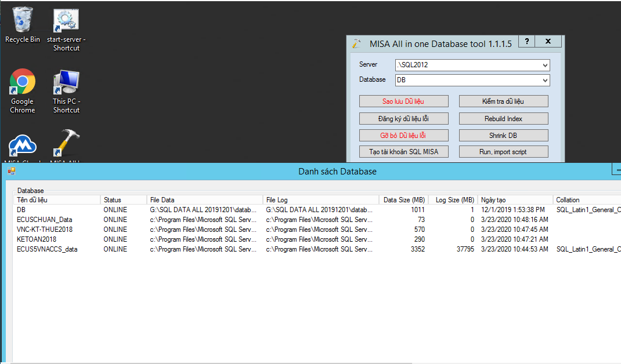The height and width of the screenshot is (364, 621).
Task: Select the start-server shortcut icon
Action: pos(66,20)
